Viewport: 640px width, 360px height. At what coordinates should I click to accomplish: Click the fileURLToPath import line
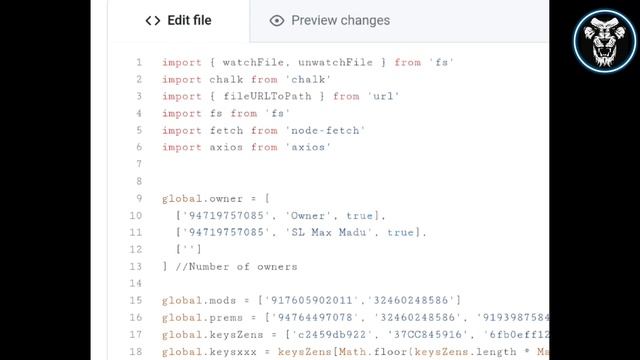point(280,96)
